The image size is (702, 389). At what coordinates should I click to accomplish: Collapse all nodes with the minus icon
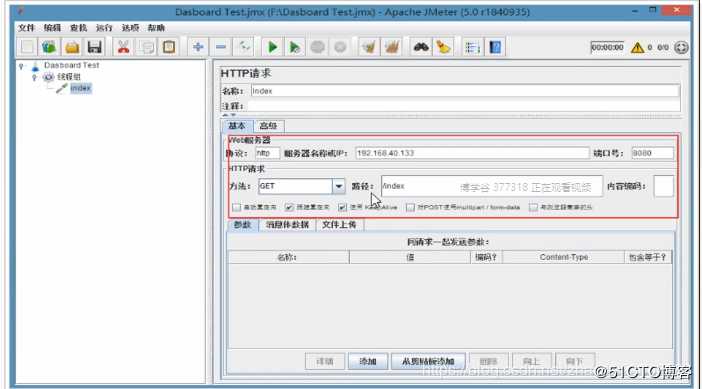pos(221,47)
